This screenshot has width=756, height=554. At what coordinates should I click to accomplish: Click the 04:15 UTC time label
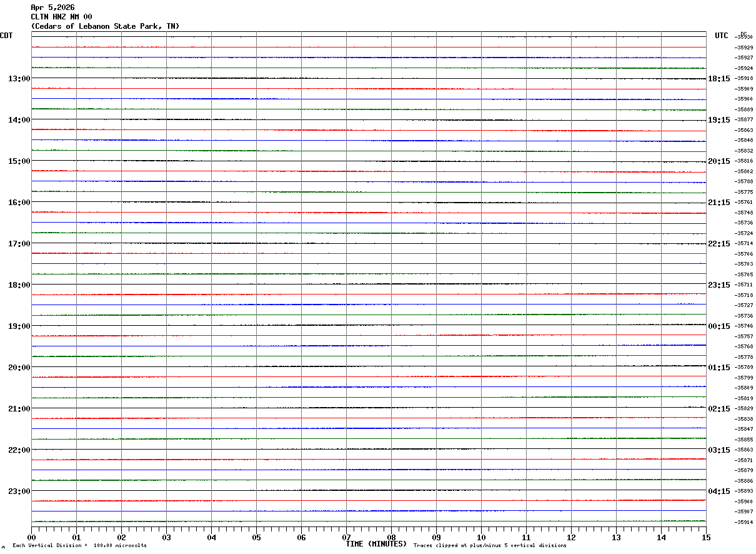coord(719,491)
